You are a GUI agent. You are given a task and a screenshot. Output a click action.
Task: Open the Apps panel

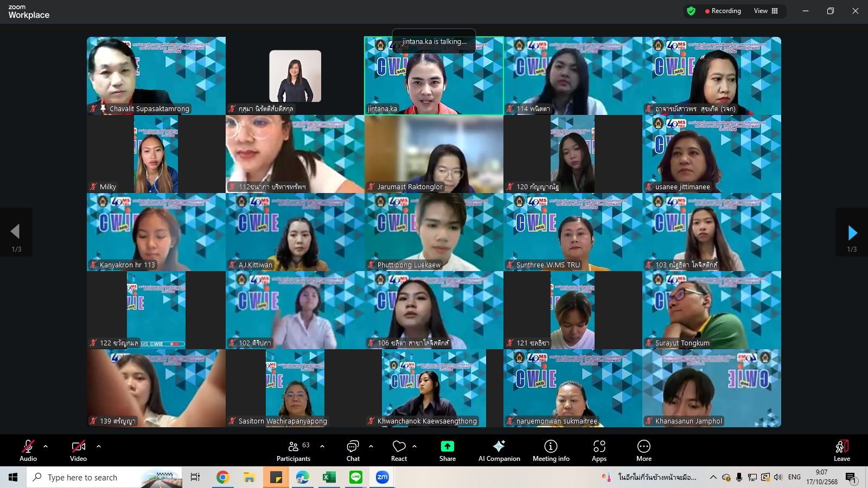pos(599,450)
